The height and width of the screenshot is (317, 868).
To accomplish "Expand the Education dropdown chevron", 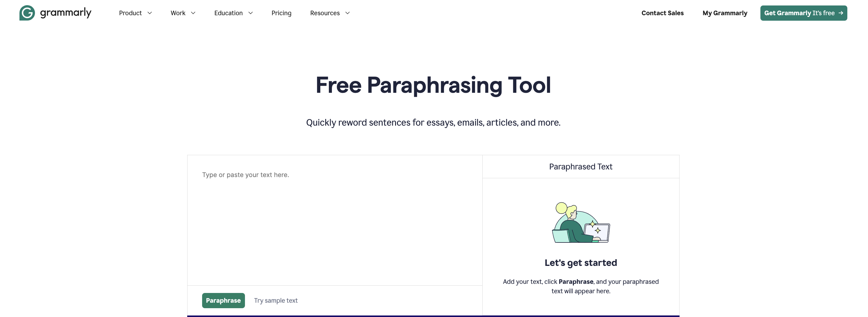I will [250, 13].
